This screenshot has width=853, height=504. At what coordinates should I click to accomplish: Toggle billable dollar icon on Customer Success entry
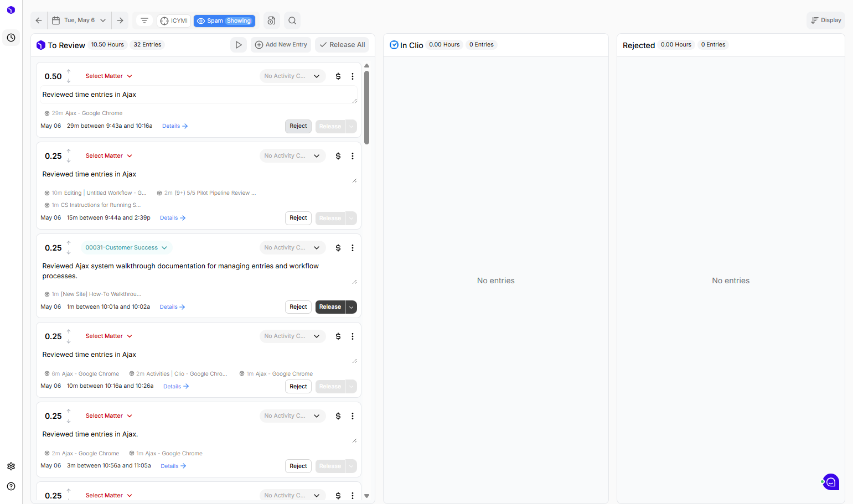[338, 248]
